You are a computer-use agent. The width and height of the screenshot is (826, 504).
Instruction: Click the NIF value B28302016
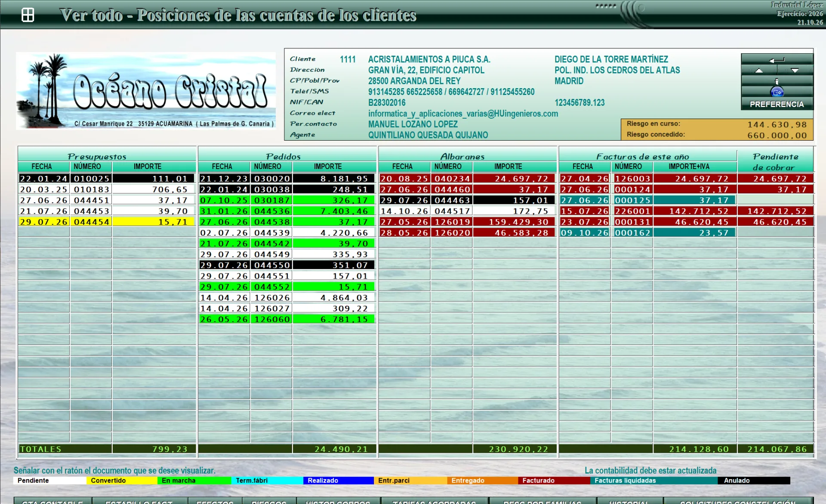pos(387,103)
